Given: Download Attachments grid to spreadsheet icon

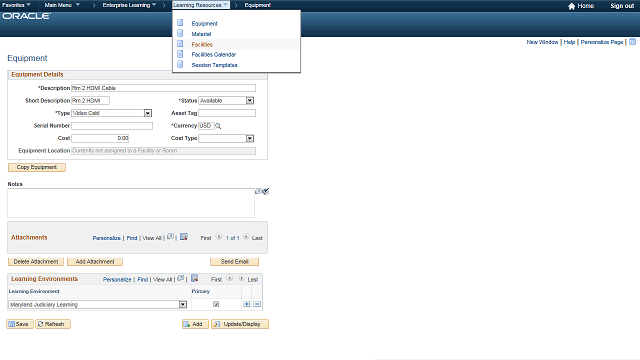Looking at the screenshot, I should click(184, 237).
